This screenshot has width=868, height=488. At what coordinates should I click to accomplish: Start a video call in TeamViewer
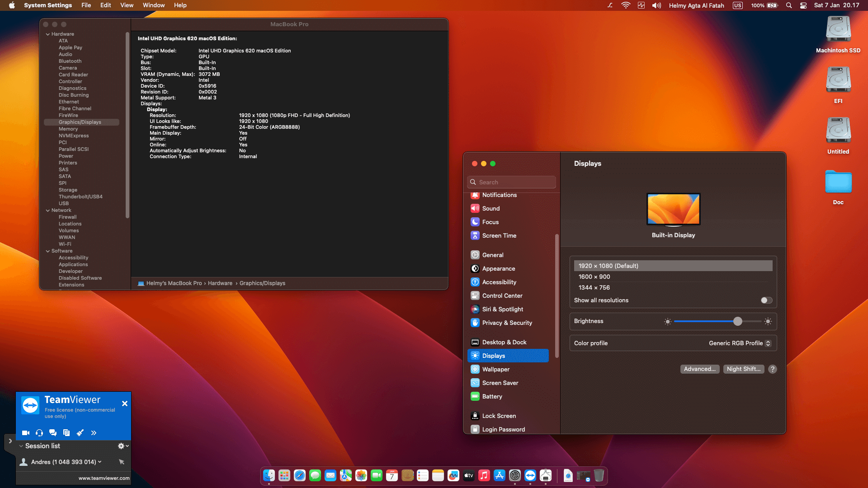click(x=26, y=432)
